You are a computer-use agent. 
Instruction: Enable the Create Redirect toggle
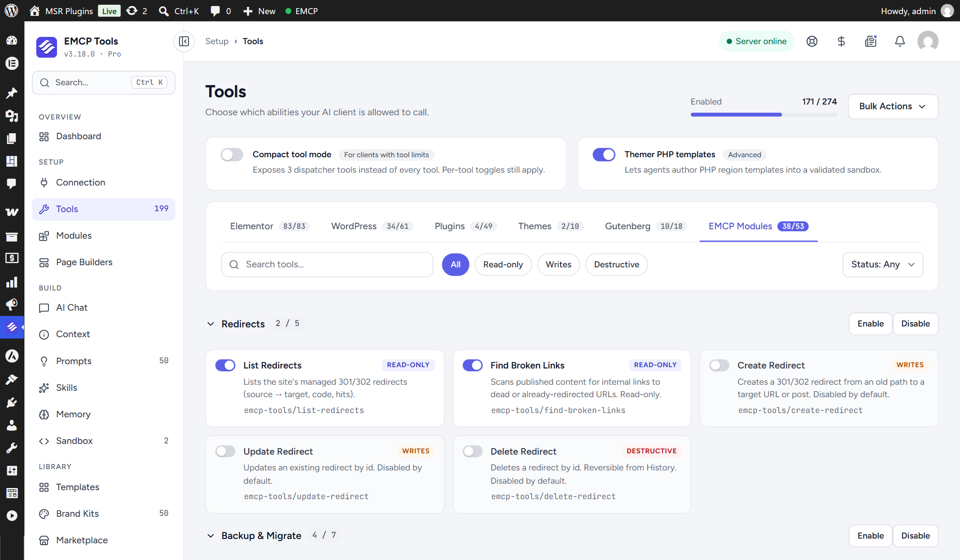(x=720, y=365)
